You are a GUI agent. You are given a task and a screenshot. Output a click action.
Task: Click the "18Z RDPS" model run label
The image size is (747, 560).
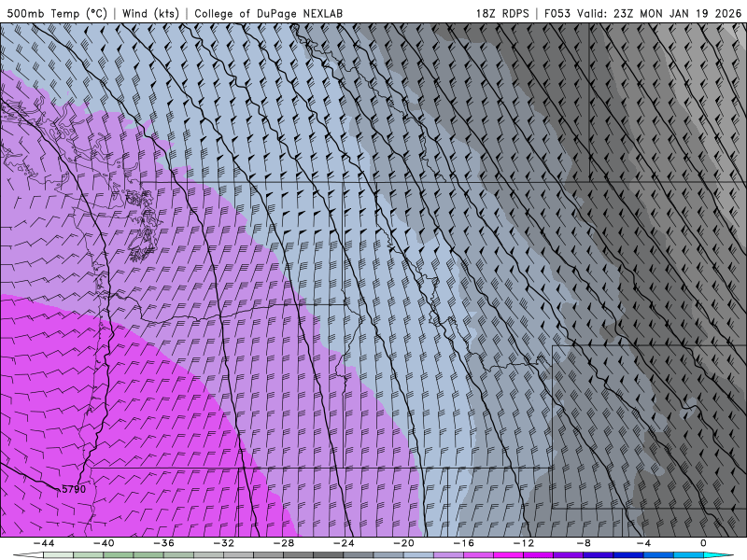[x=502, y=13]
